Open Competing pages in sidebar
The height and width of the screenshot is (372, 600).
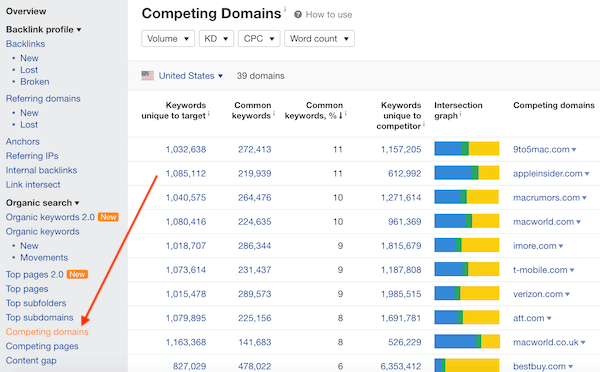[x=42, y=346]
